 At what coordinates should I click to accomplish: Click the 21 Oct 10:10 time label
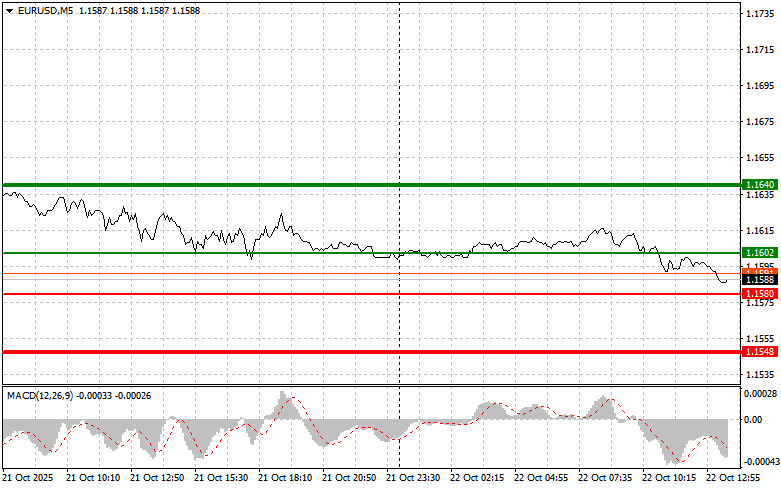tap(93, 478)
